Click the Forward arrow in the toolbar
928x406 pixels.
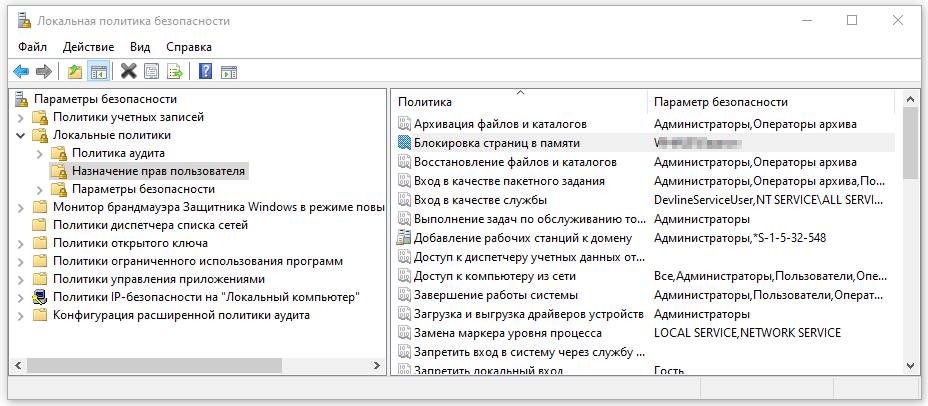click(x=43, y=71)
